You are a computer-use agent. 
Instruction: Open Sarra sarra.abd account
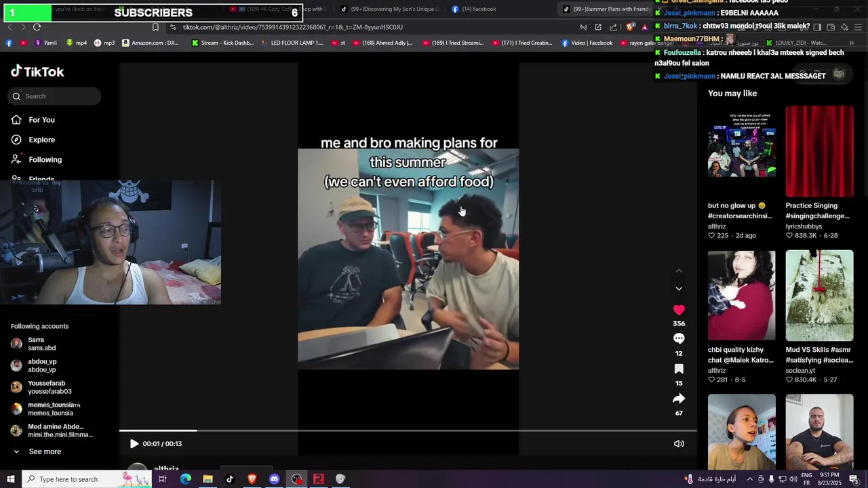click(42, 344)
